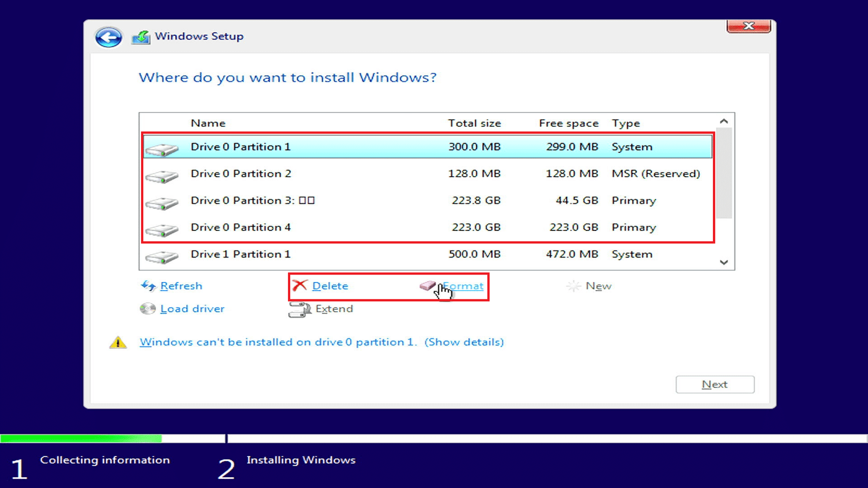Click the yellow warning triangle icon
Viewport: 868px width, 488px height.
tap(118, 342)
